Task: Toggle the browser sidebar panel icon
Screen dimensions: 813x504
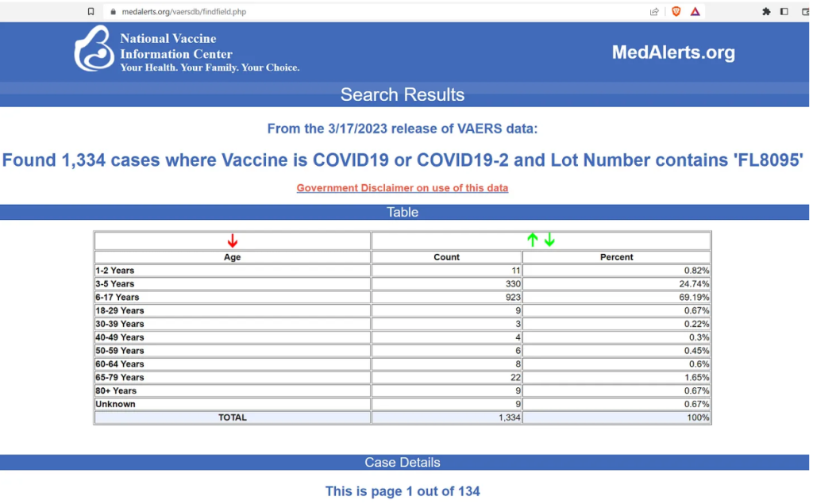Action: 784,12
